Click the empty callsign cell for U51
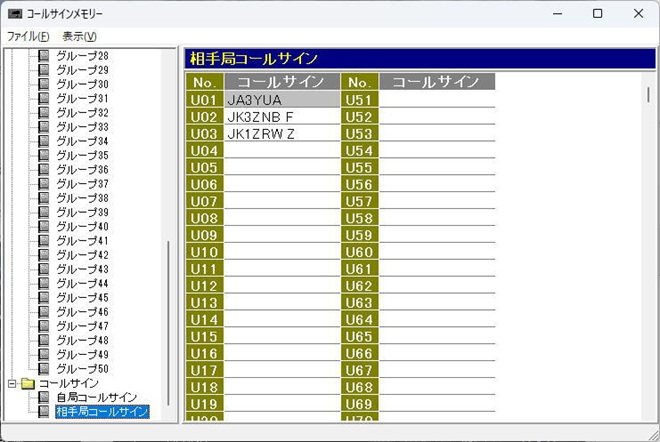 click(x=437, y=100)
